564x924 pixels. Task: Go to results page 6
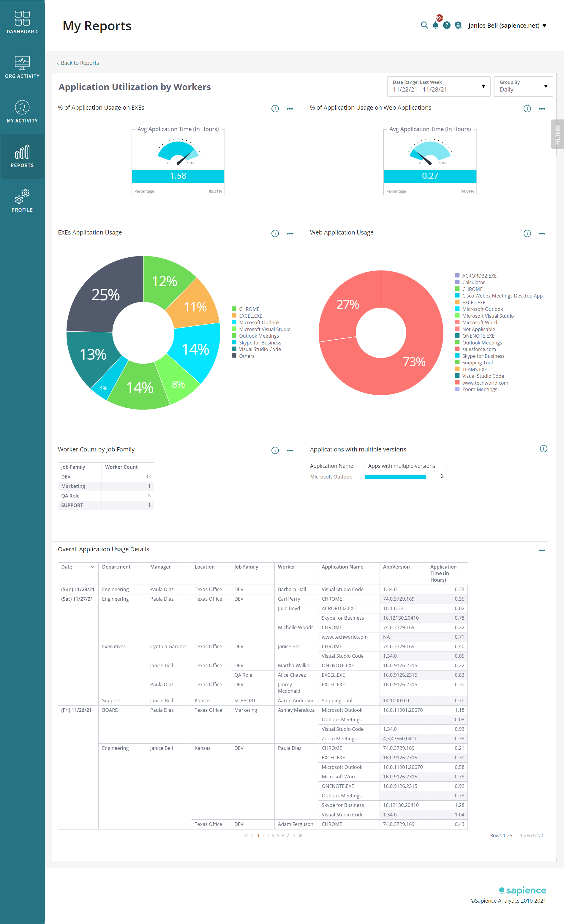pyautogui.click(x=283, y=835)
